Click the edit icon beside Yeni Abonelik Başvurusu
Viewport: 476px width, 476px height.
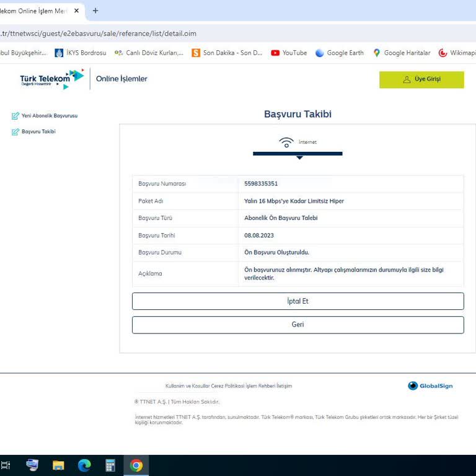pyautogui.click(x=15, y=116)
